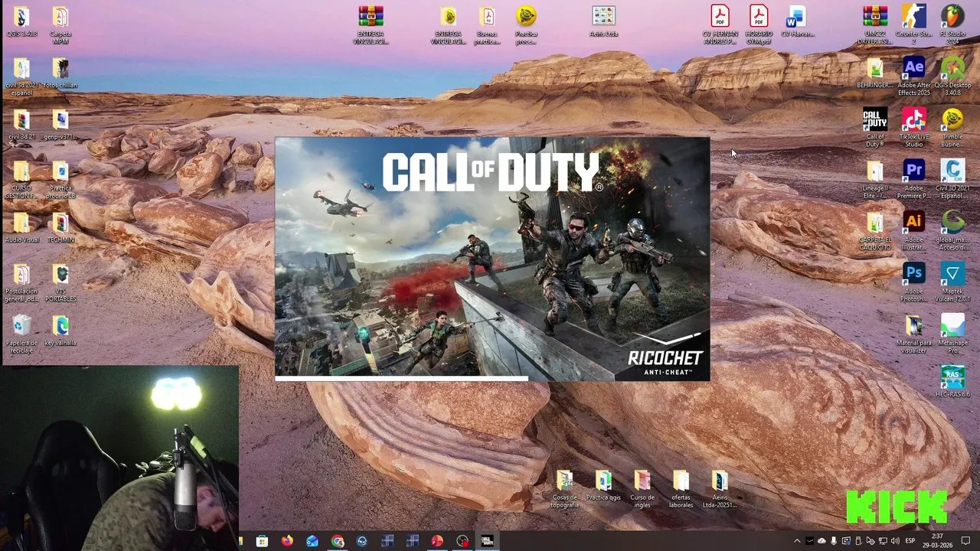Open the Curso de ingles folder

coord(642,489)
